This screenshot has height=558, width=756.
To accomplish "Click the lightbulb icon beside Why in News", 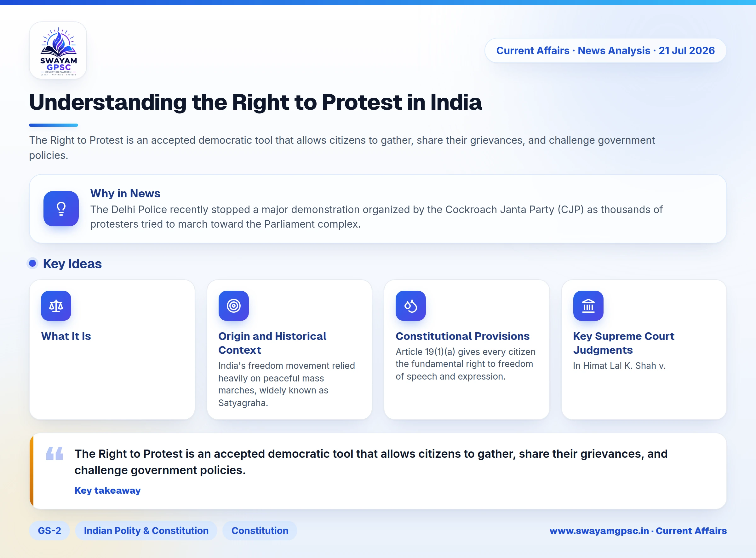I will click(x=61, y=209).
